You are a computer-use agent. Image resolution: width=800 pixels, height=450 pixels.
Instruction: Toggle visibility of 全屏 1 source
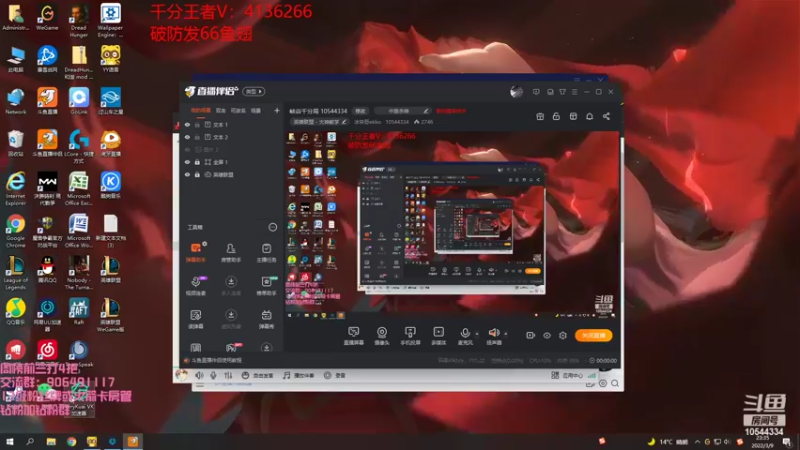click(x=187, y=162)
